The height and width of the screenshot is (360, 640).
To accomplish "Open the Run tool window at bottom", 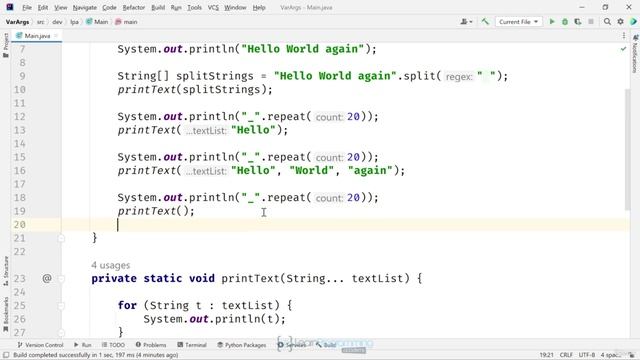I will coord(82,345).
